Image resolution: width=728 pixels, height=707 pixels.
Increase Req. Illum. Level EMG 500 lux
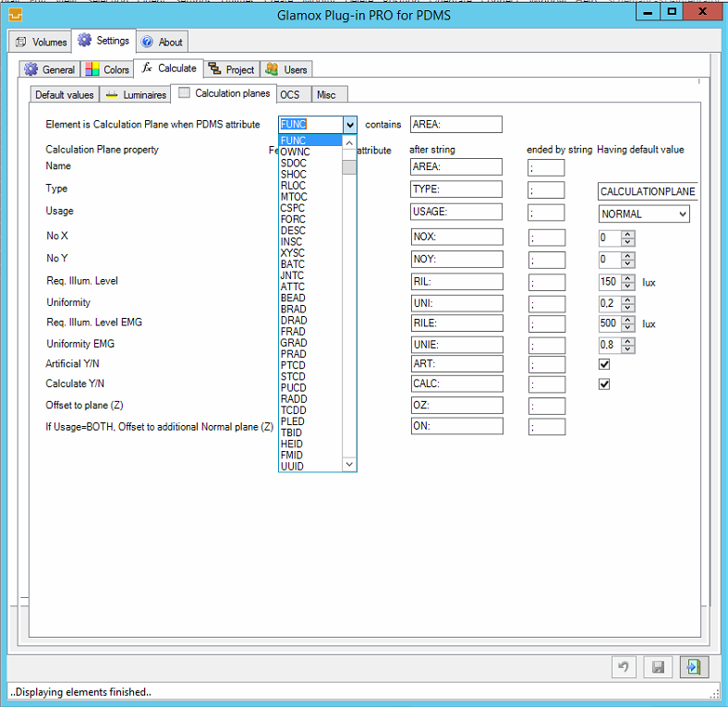627,320
